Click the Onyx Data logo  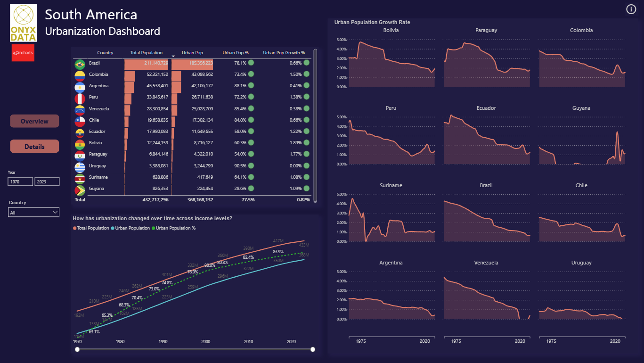(x=24, y=23)
